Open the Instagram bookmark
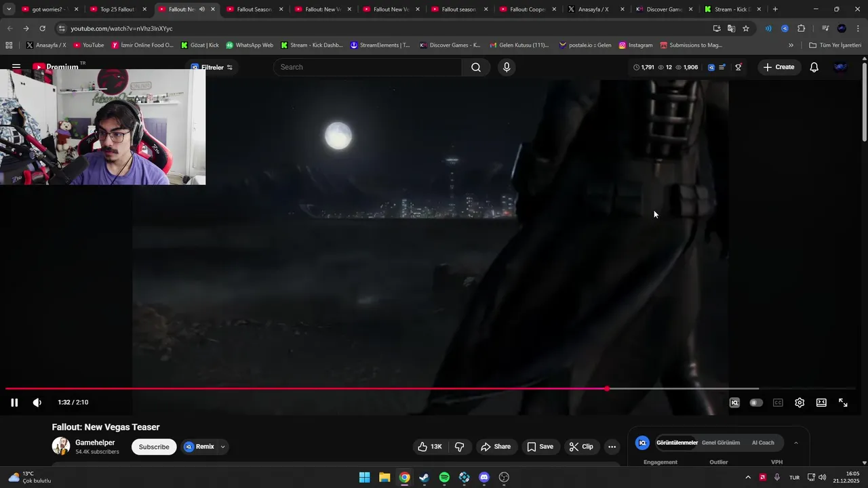868x488 pixels. pyautogui.click(x=635, y=45)
